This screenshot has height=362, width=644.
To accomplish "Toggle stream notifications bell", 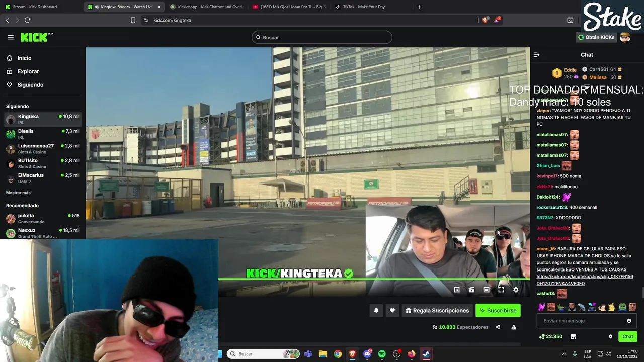I will (x=376, y=311).
